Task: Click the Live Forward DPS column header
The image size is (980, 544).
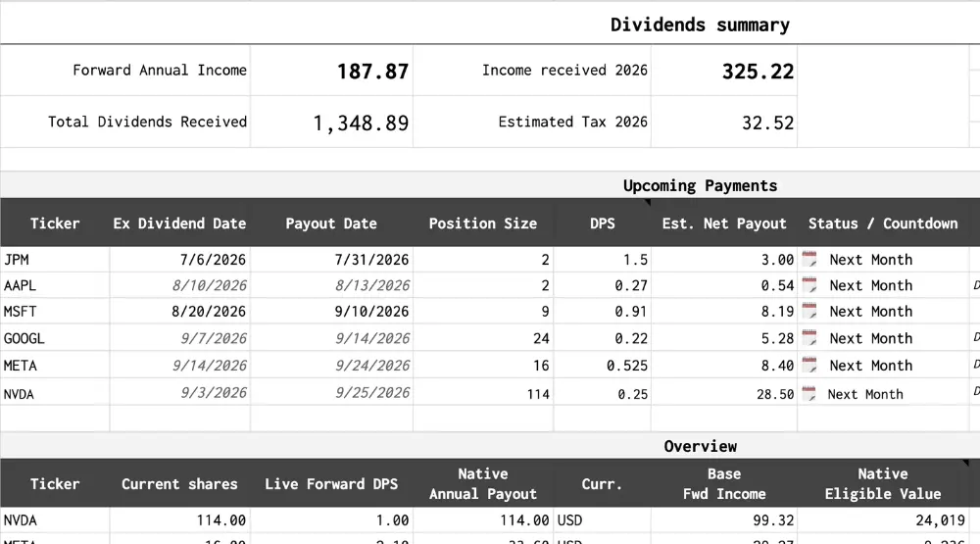Action: [331, 483]
